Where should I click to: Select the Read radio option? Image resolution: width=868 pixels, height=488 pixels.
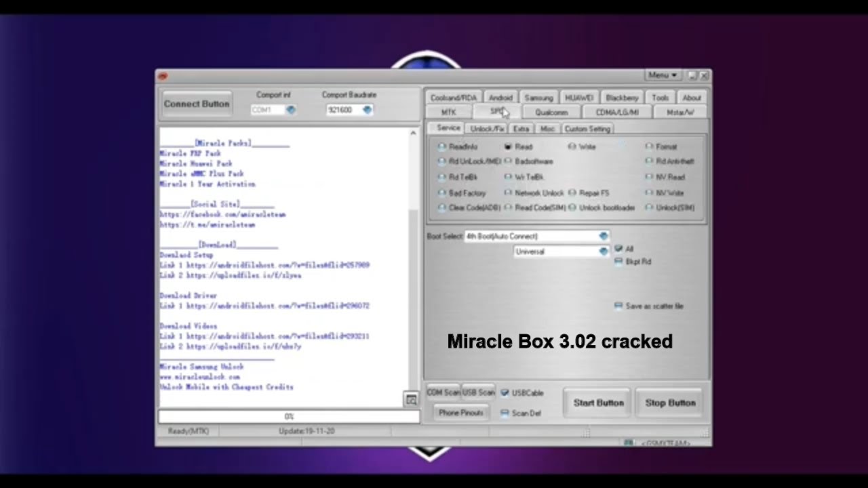coord(519,146)
